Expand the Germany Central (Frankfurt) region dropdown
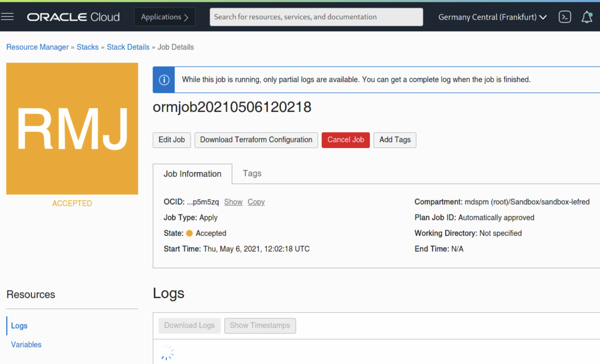This screenshot has height=364, width=600. 492,17
